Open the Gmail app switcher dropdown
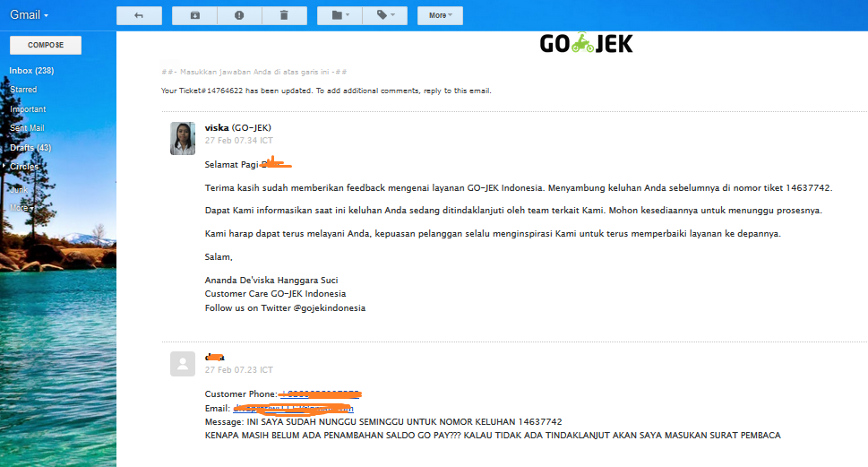The width and height of the screenshot is (868, 467). coord(29,15)
